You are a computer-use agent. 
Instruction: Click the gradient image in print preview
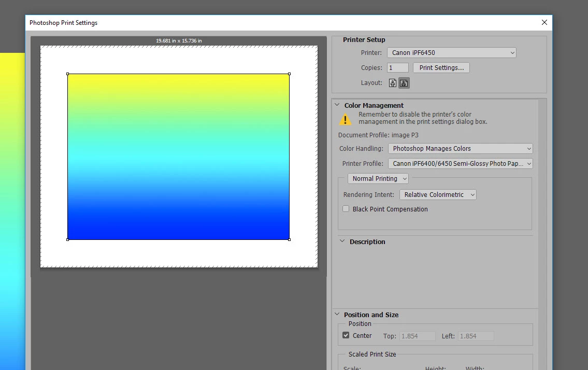[x=179, y=156]
